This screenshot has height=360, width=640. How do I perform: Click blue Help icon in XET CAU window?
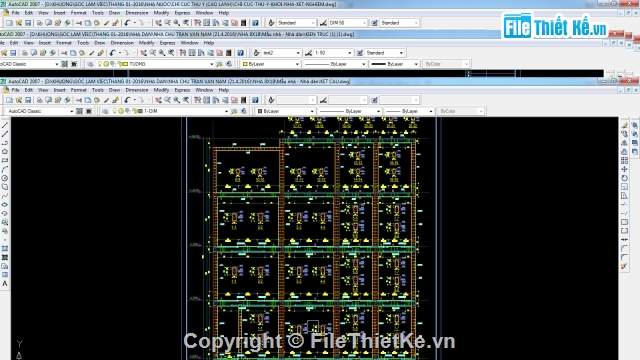pyautogui.click(x=255, y=100)
